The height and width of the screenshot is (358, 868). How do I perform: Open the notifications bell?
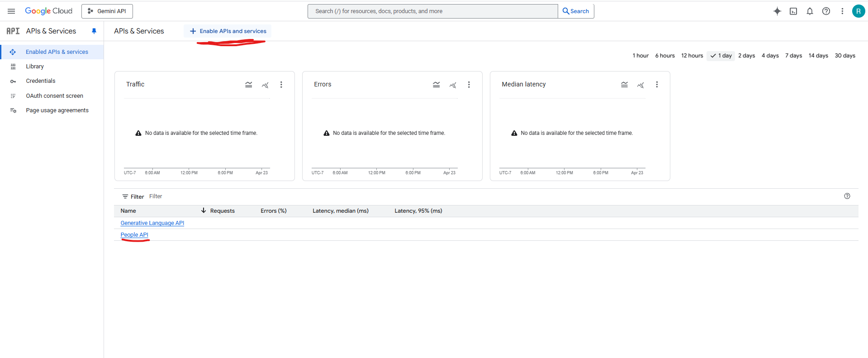click(810, 11)
